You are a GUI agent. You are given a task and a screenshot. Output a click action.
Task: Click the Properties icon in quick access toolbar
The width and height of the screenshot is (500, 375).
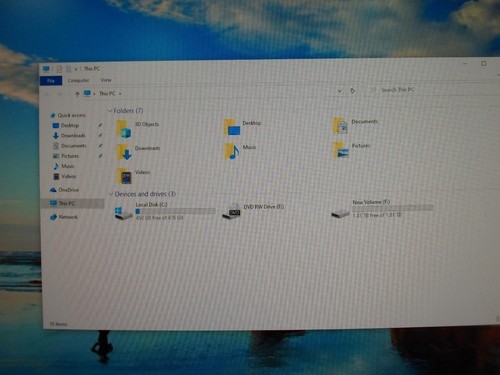(59, 69)
